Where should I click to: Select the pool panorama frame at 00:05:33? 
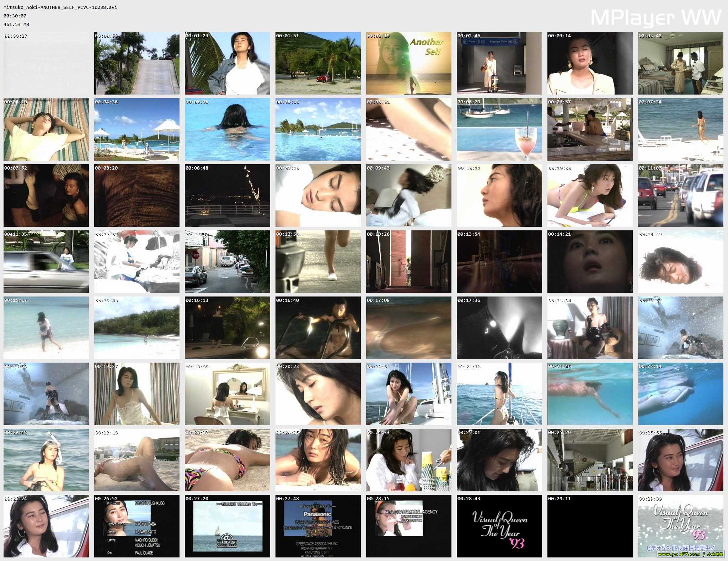tap(318, 129)
